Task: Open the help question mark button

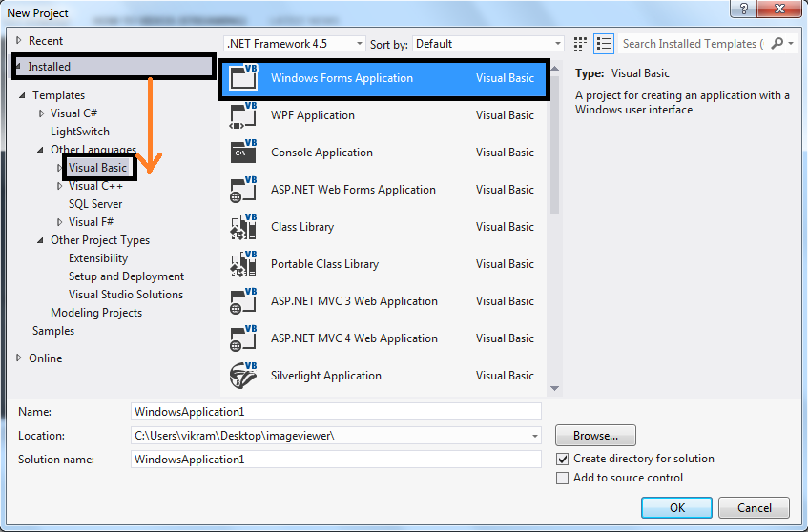Action: click(x=743, y=9)
